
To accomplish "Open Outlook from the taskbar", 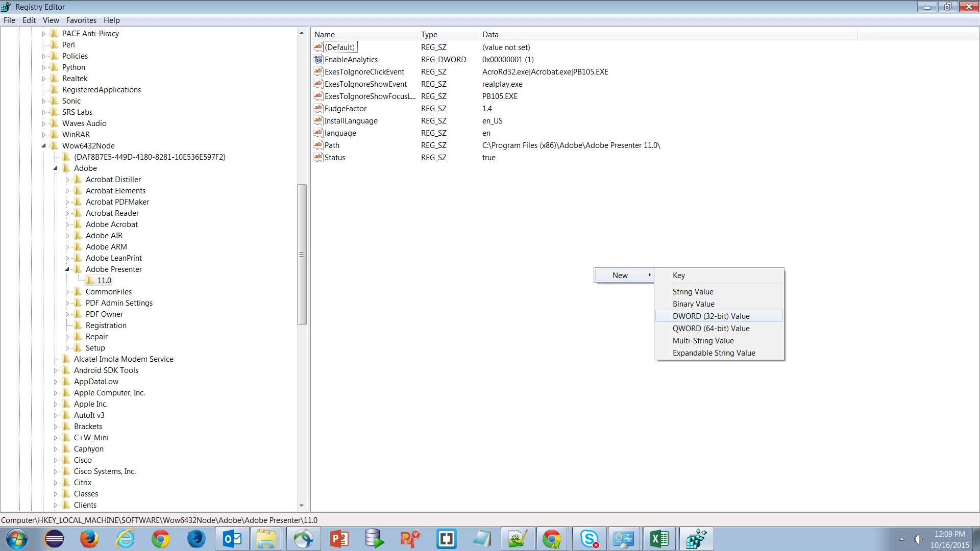I will 232,539.
